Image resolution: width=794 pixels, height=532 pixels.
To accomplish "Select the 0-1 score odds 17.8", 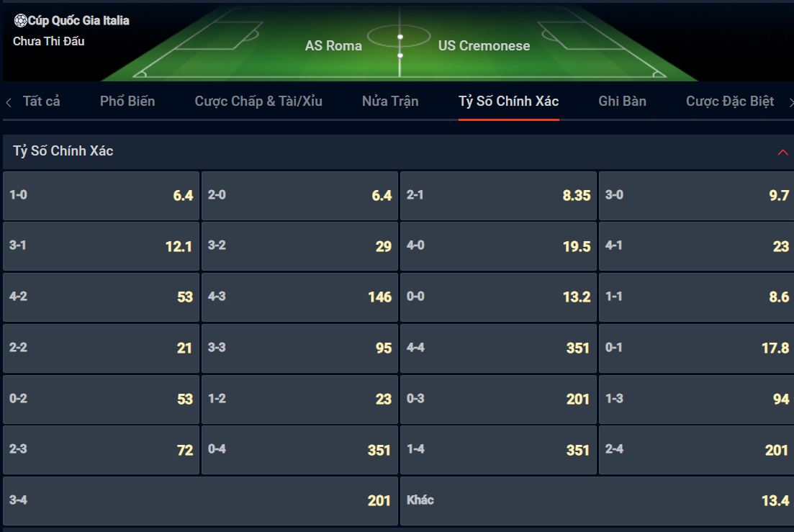I will click(697, 348).
